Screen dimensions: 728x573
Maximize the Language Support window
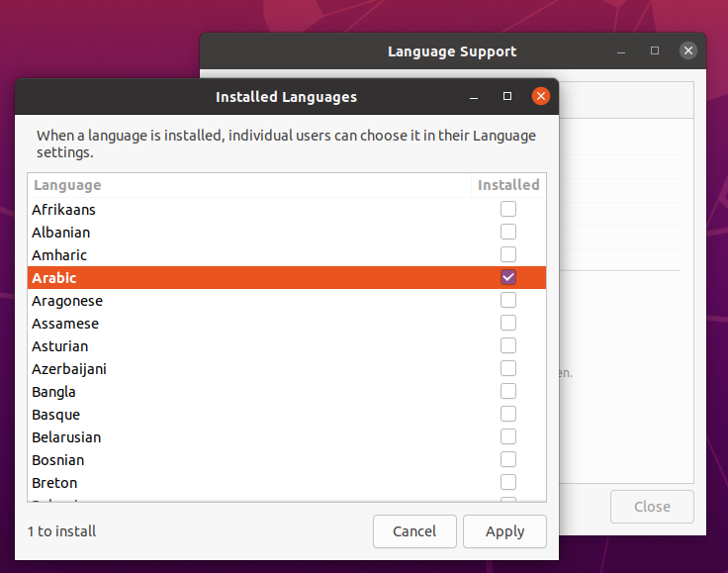pyautogui.click(x=655, y=50)
